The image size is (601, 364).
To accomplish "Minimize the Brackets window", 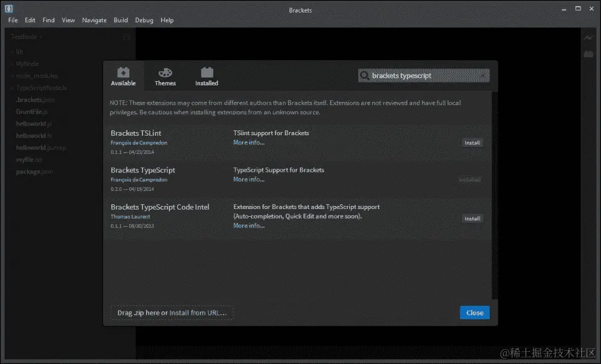I will [x=564, y=9].
